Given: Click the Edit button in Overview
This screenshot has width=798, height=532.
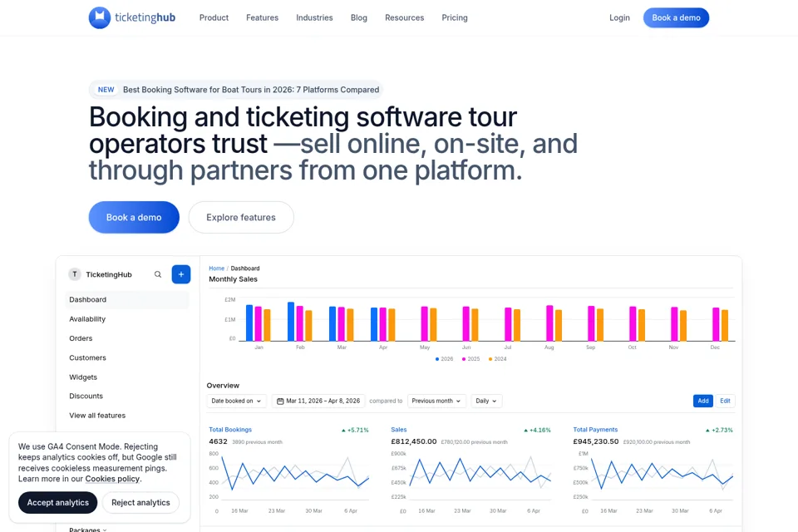Looking at the screenshot, I should click(x=725, y=401).
